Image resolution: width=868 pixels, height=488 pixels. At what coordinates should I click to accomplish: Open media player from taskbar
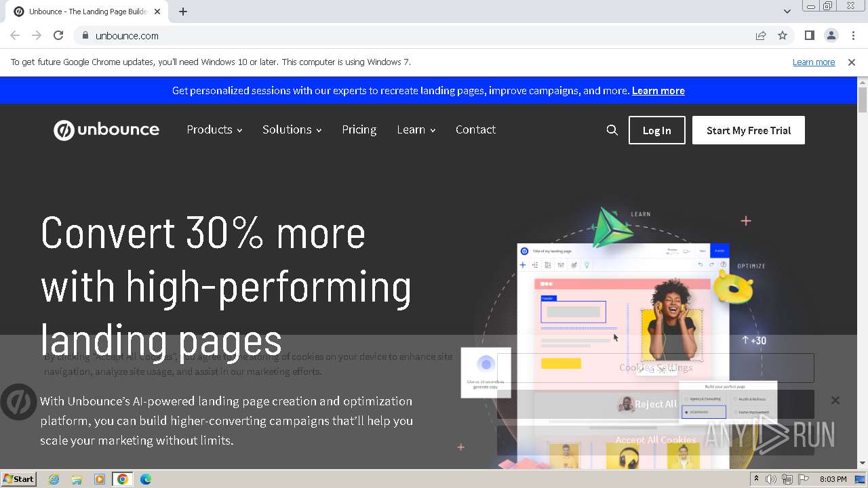click(100, 479)
